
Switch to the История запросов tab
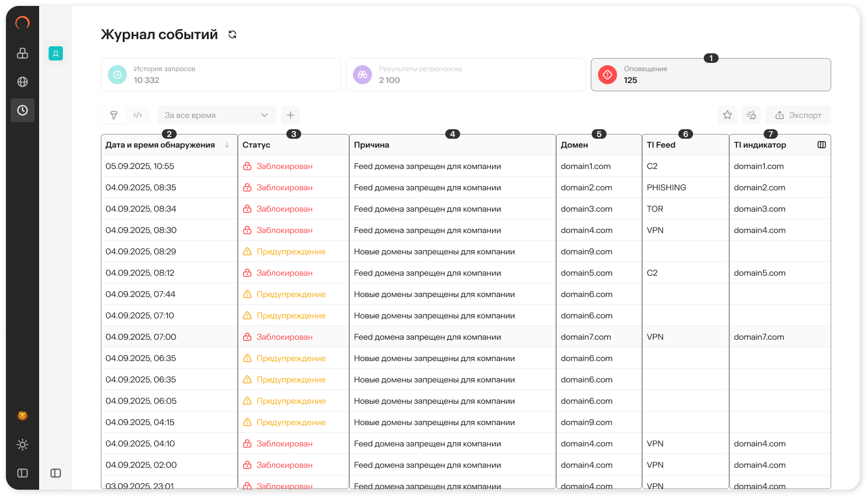[221, 75]
